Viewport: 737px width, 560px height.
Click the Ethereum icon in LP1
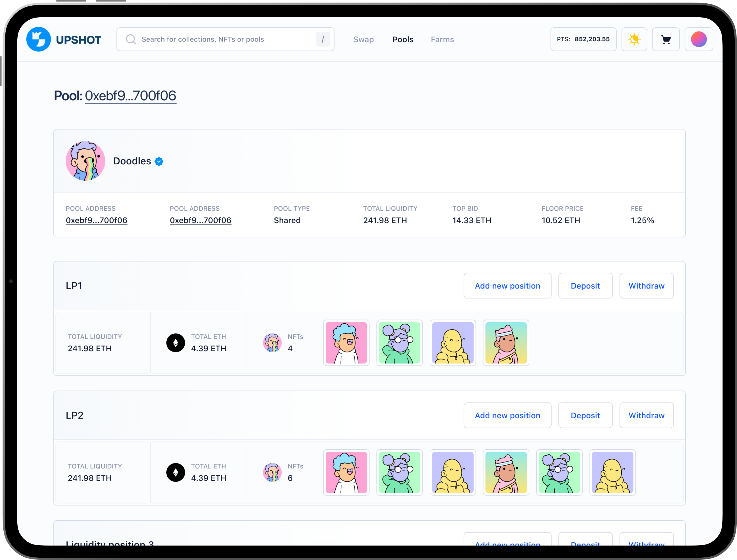[x=175, y=343]
